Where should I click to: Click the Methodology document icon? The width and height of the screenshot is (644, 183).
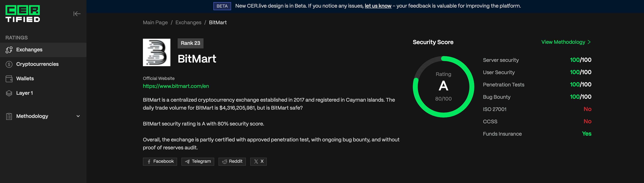(x=9, y=116)
